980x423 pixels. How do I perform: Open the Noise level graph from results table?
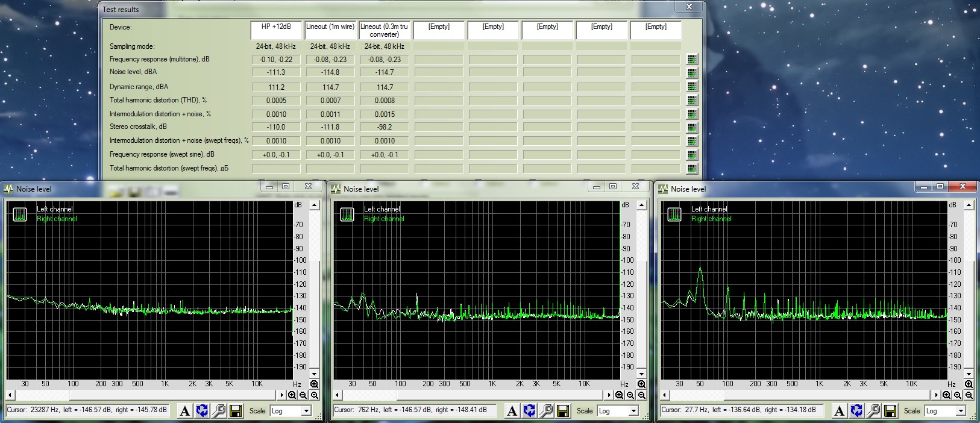point(692,73)
